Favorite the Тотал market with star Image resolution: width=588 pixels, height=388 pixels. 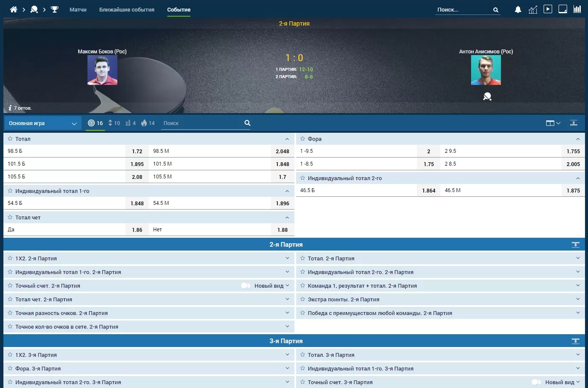[x=10, y=139]
